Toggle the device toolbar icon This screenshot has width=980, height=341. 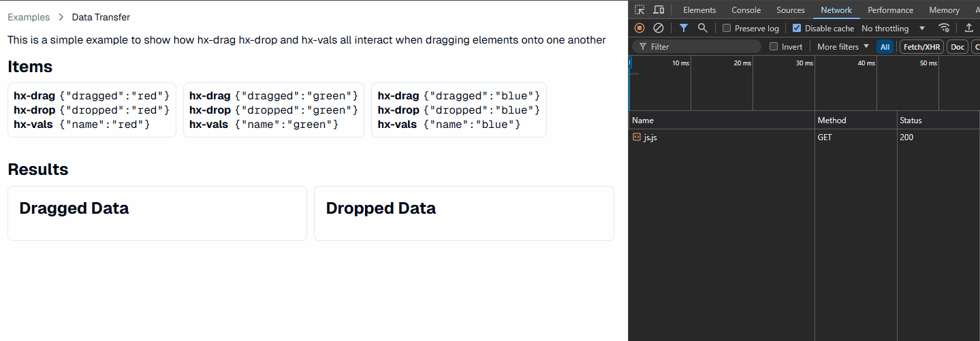[659, 10]
